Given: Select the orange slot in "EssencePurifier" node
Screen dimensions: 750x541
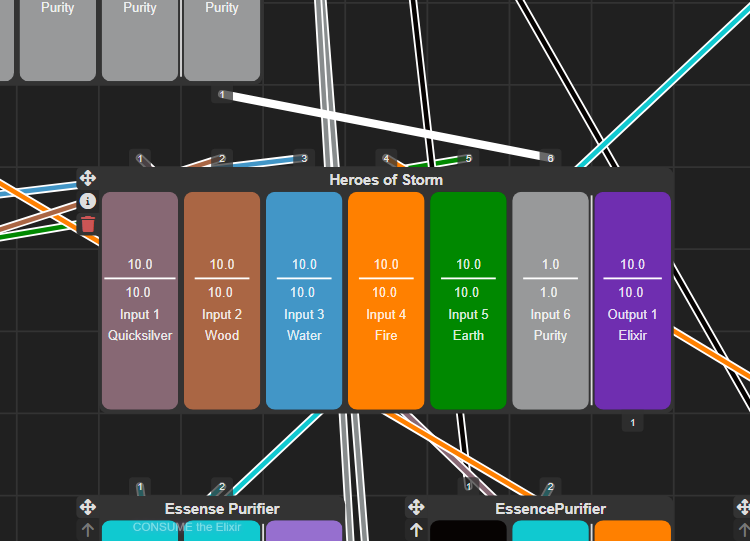Looking at the screenshot, I should click(x=633, y=531).
